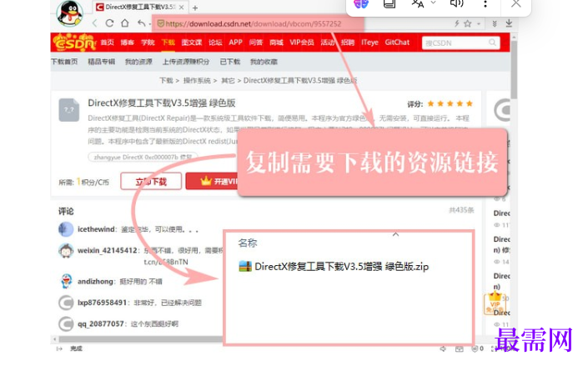Click the red 开通VIP button
The height and width of the screenshot is (366, 588).
pyautogui.click(x=212, y=182)
